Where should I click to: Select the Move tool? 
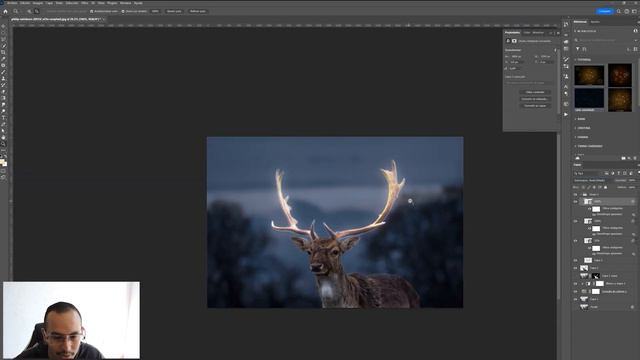(x=4, y=26)
